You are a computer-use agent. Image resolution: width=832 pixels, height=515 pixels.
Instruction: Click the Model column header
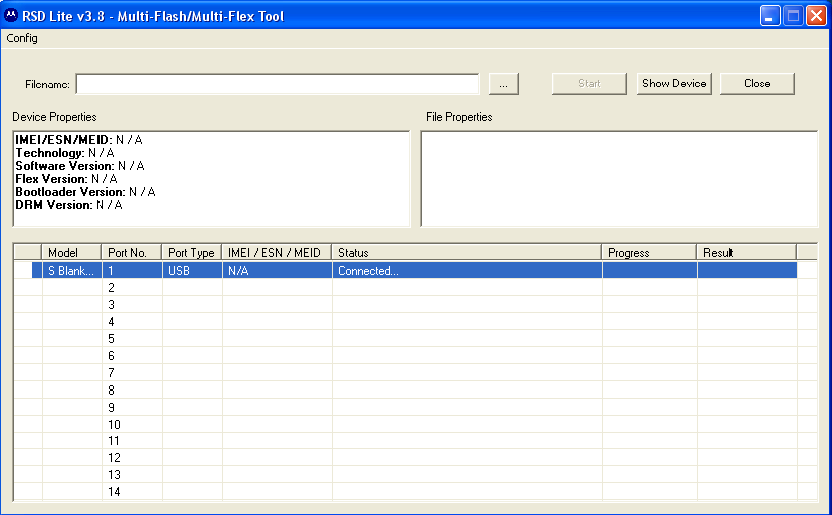click(71, 252)
